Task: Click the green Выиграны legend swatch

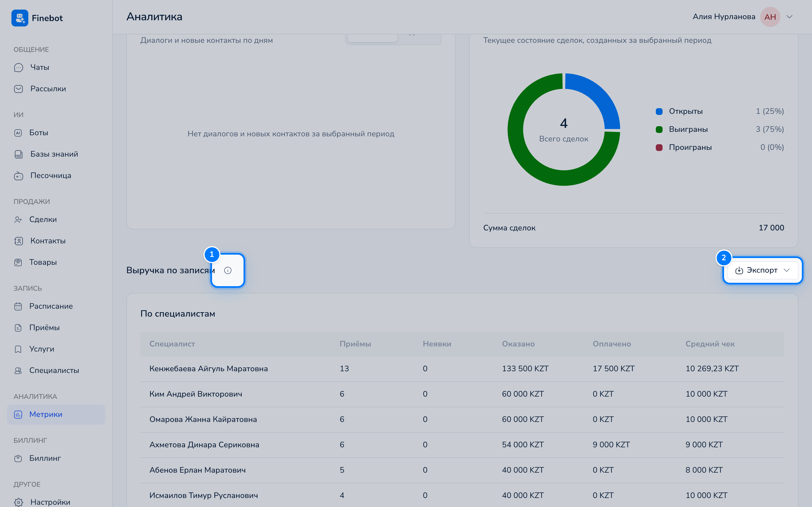Action: coord(659,130)
